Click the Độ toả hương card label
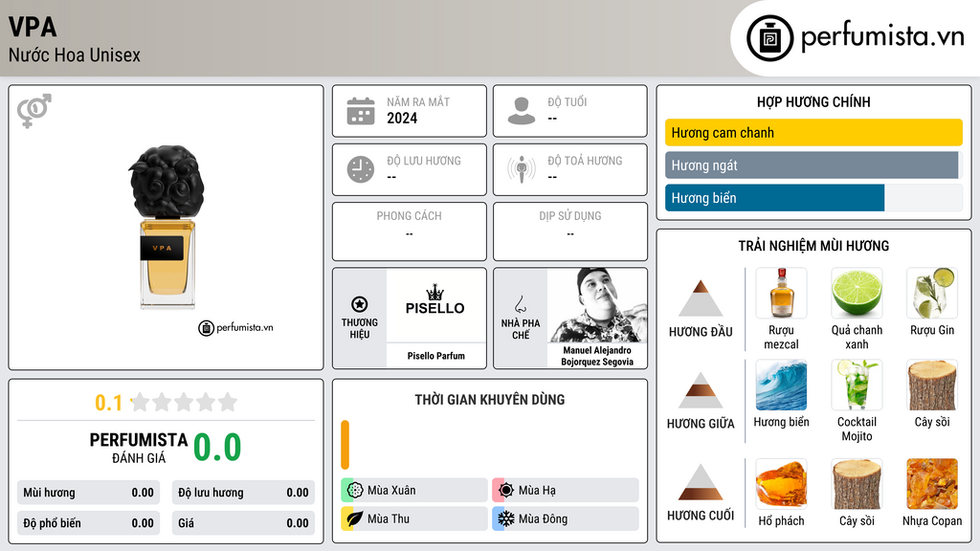 click(585, 161)
